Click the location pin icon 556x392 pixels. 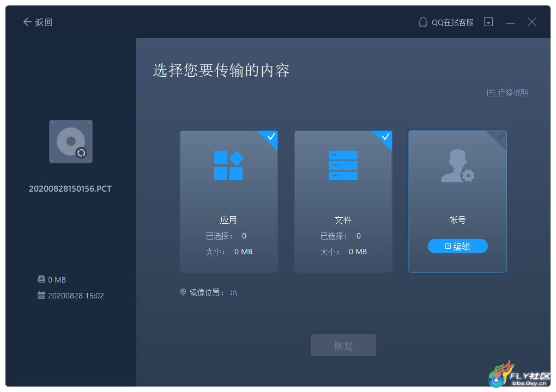tap(183, 292)
